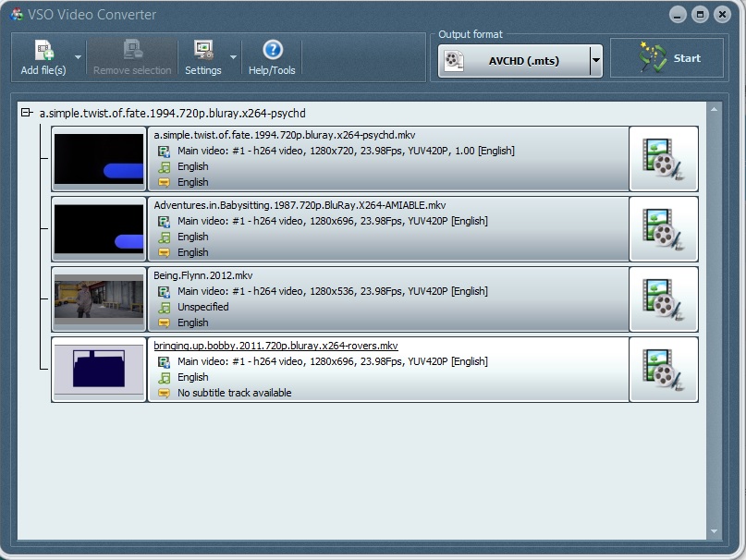Click the 1280x720 main video info line
This screenshot has height=560, width=746.
(346, 151)
